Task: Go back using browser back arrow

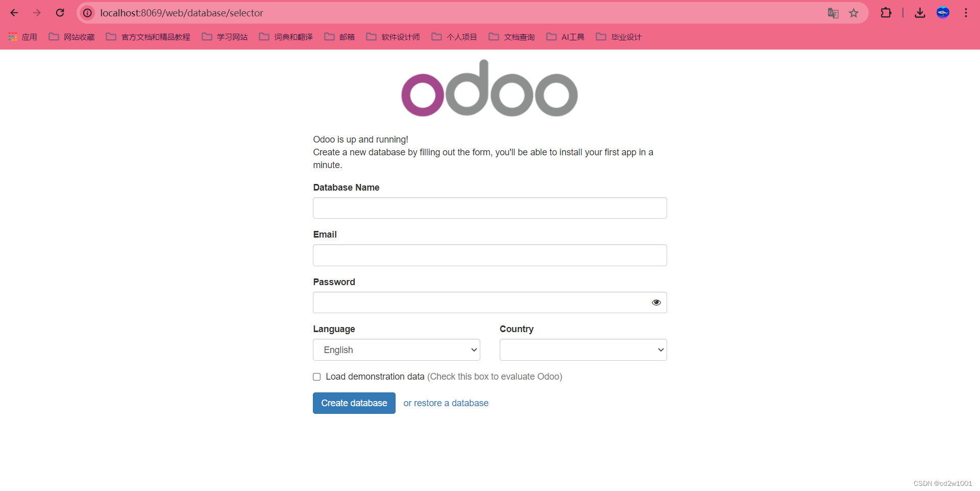Action: tap(14, 13)
